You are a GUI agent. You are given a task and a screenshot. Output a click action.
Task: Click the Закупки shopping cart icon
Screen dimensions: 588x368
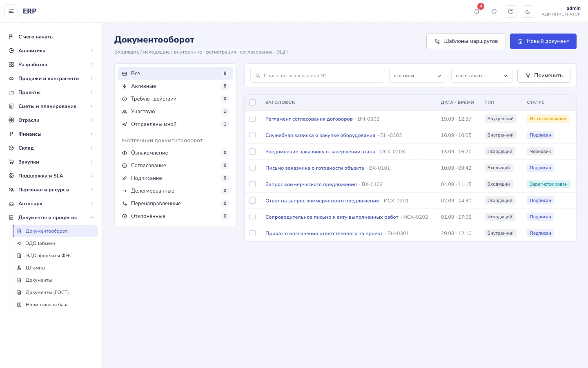click(11, 162)
